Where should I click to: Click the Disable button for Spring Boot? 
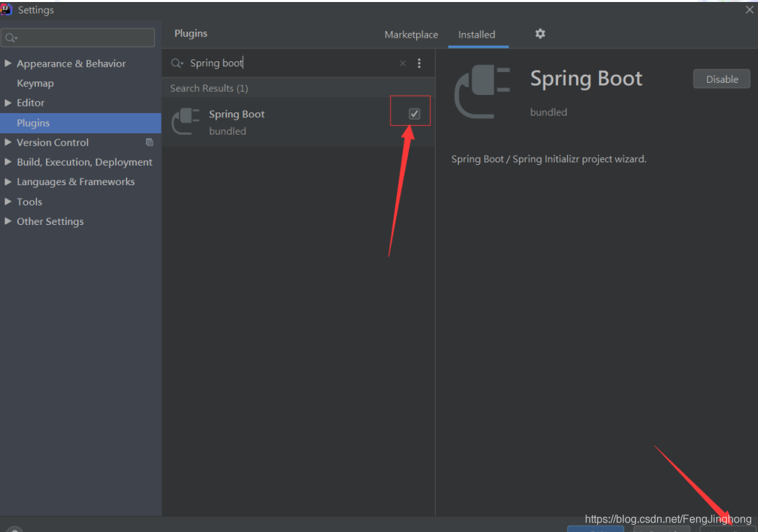click(722, 79)
